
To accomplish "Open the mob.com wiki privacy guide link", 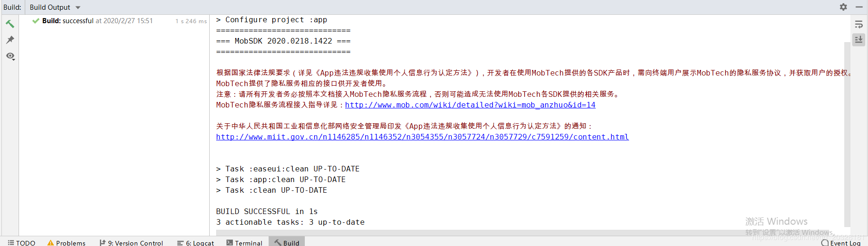I will [x=470, y=105].
